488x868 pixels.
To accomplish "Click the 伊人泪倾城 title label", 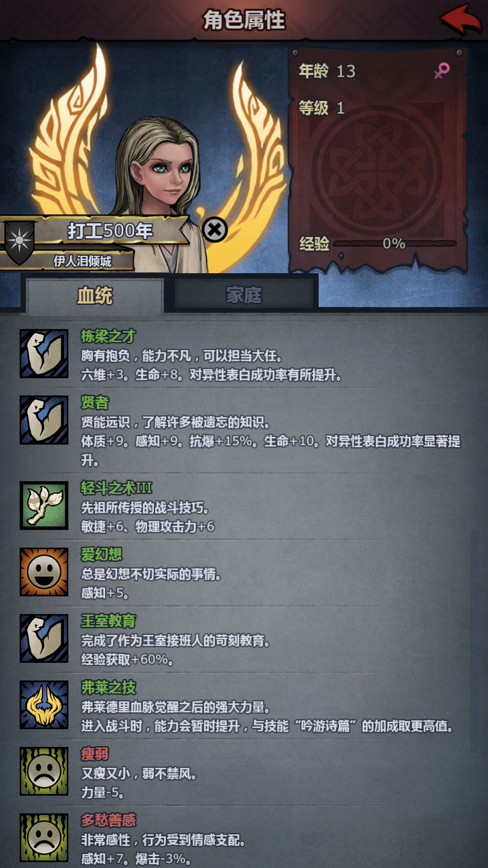I will (x=83, y=261).
